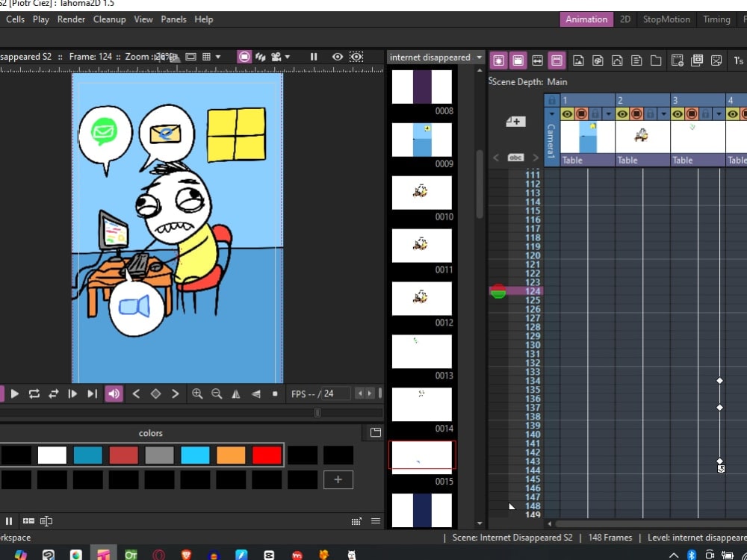Click the Duplicate Drawing icon
The width and height of the screenshot is (747, 560).
[x=697, y=60]
